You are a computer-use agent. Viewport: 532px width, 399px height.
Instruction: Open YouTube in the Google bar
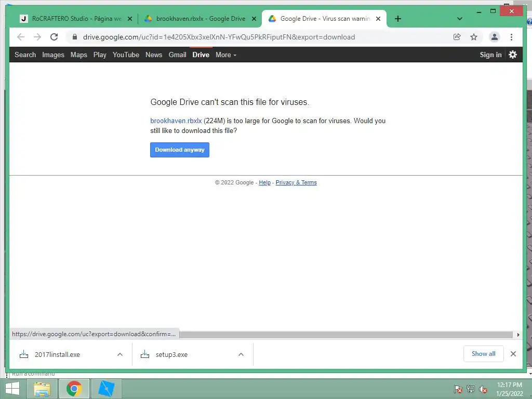[126, 55]
